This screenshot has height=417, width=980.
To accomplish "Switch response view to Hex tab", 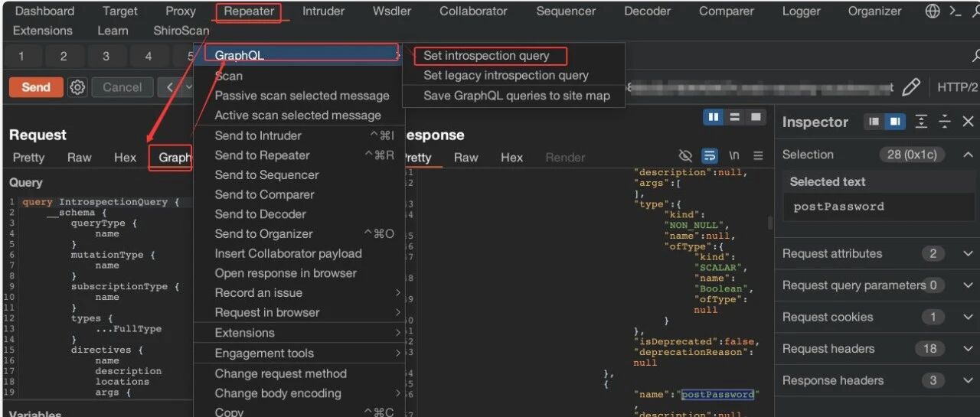I will coord(511,158).
